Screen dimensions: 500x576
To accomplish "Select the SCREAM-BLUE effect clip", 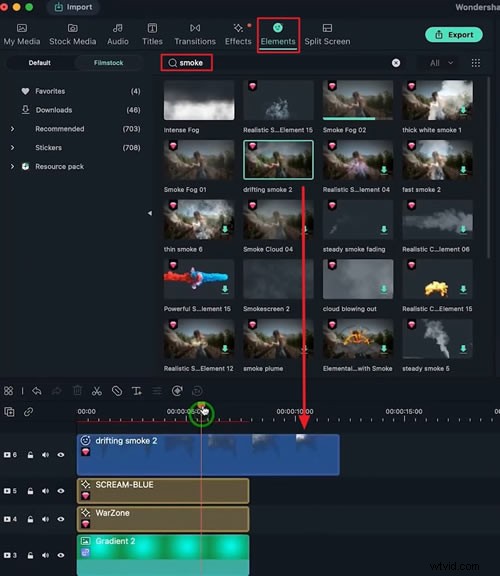I will 163,491.
